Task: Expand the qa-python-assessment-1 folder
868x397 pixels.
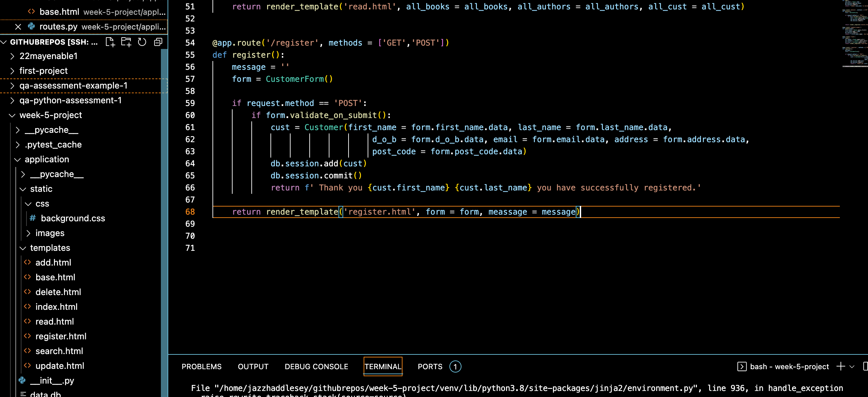Action: (x=12, y=101)
